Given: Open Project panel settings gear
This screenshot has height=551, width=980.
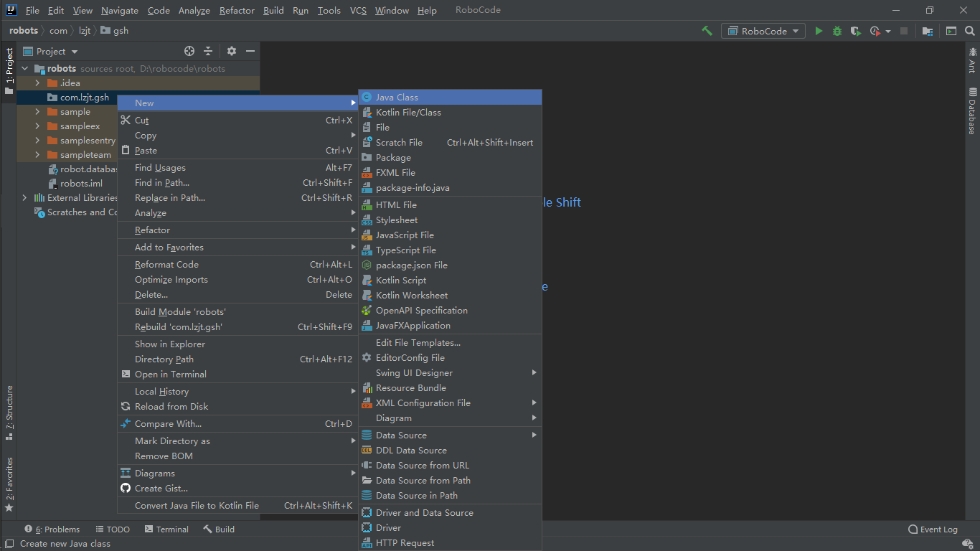Looking at the screenshot, I should (x=232, y=51).
